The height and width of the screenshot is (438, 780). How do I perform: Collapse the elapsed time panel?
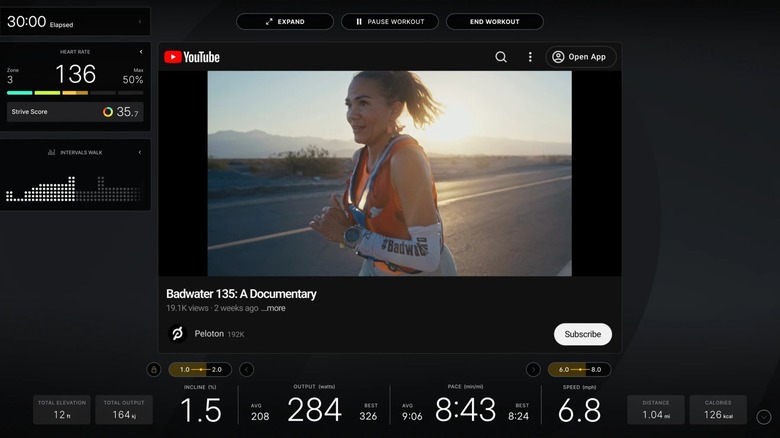(x=140, y=21)
